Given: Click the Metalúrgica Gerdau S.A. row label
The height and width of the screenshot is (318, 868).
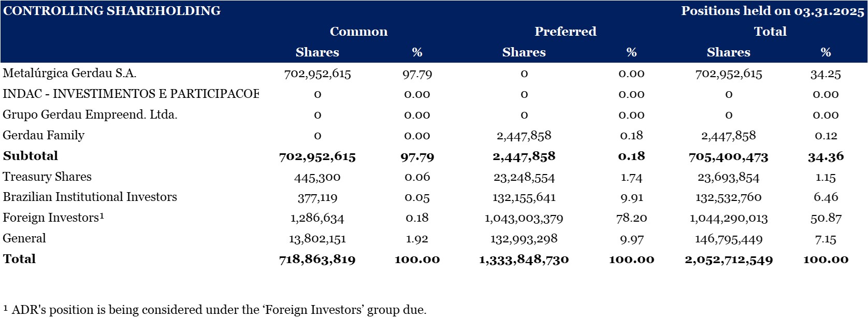Looking at the screenshot, I should tap(69, 73).
